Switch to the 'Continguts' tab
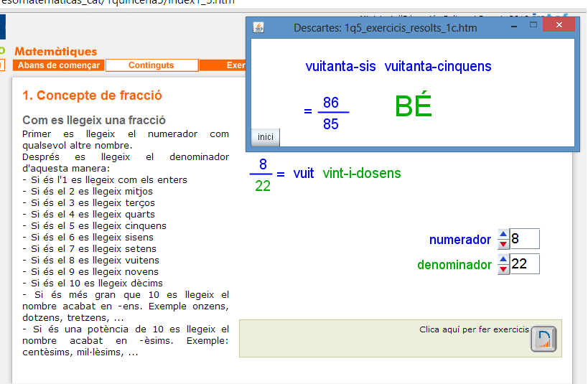 coord(151,65)
